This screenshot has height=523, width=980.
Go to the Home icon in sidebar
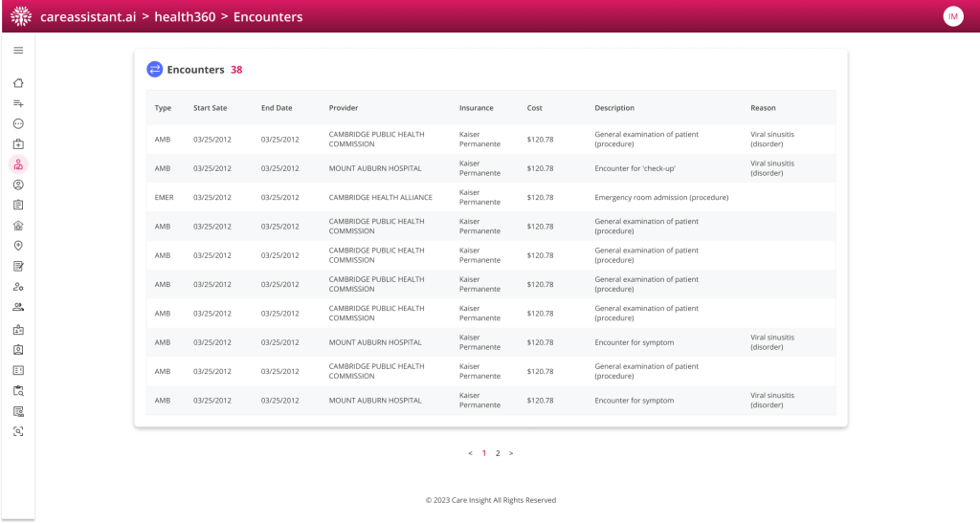coord(18,83)
